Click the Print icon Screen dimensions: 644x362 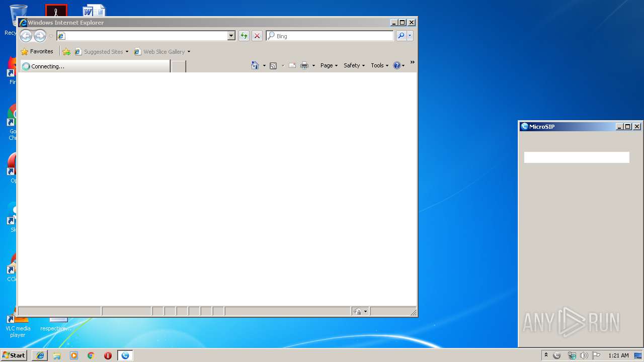(304, 65)
